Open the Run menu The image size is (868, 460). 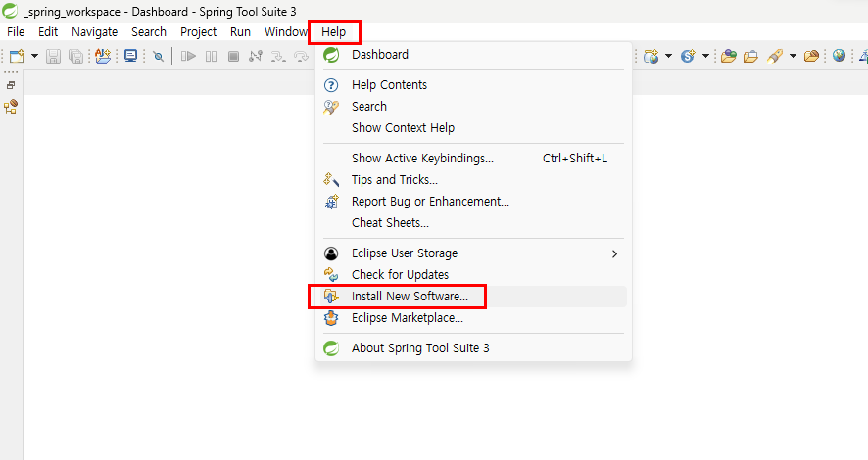coord(240,32)
